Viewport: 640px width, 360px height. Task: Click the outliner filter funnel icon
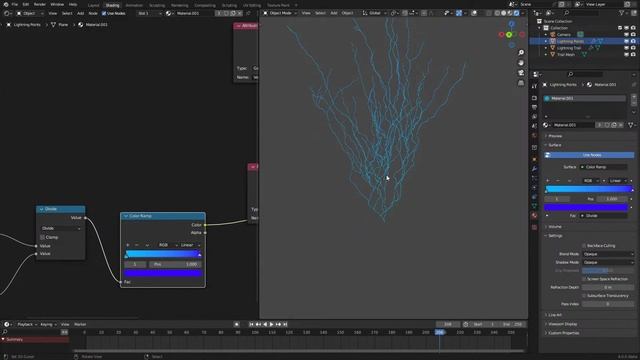[x=622, y=13]
